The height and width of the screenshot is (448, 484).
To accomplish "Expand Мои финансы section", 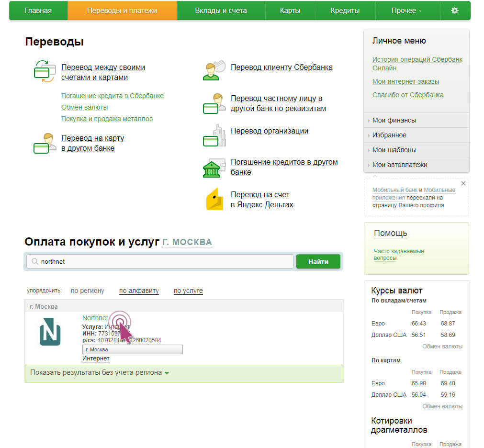I will [x=416, y=120].
